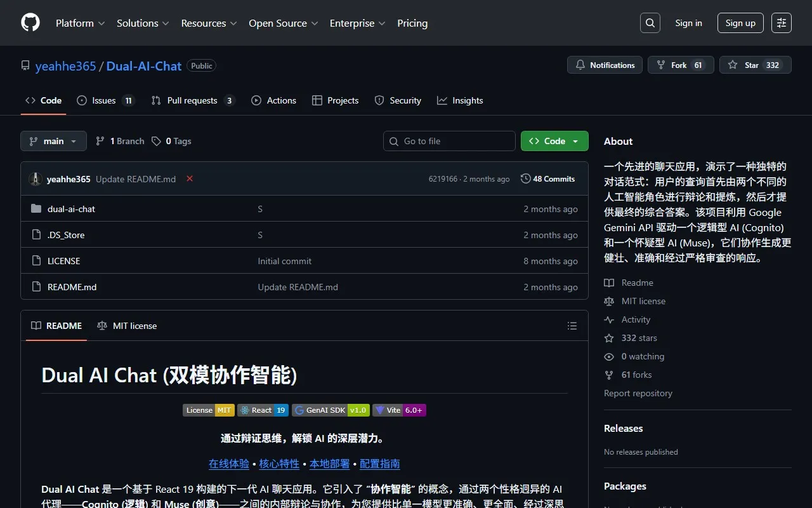
Task: Expand the main branch dropdown
Action: point(53,141)
